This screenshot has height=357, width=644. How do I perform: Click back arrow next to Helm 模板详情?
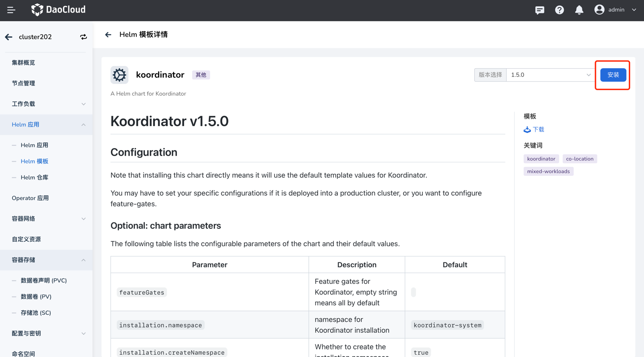tap(108, 35)
